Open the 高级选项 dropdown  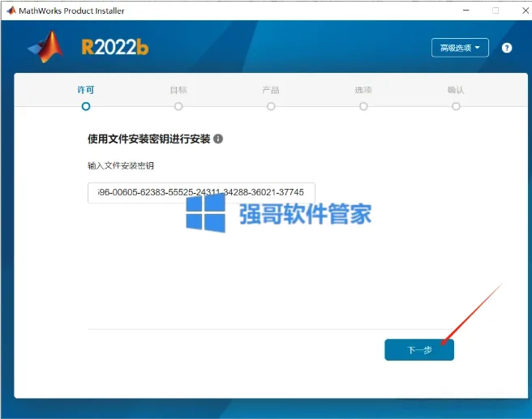click(x=460, y=48)
